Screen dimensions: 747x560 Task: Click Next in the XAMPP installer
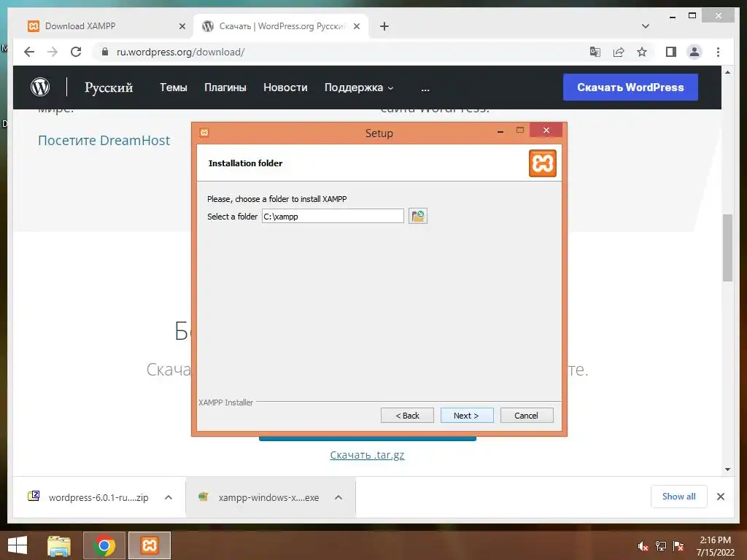467,415
